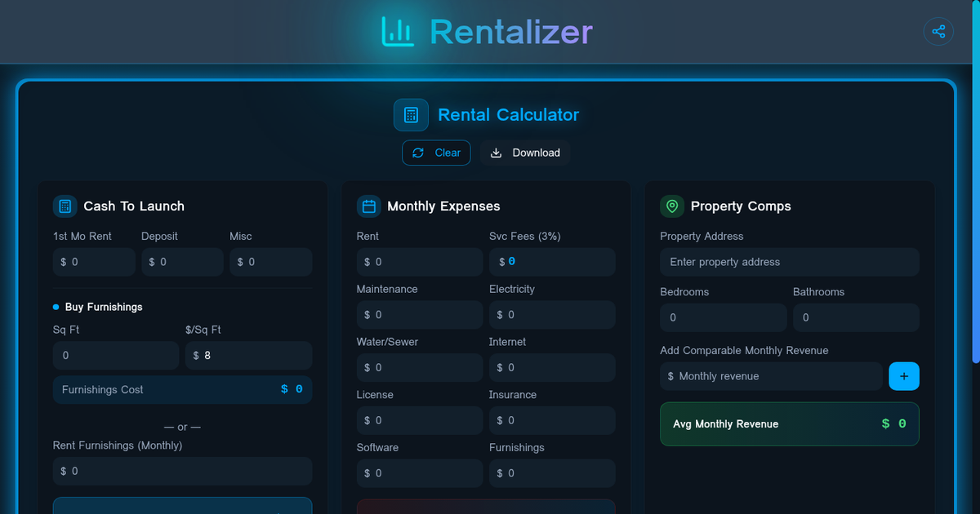Focus the Misc input field
This screenshot has height=514, width=980.
point(271,262)
